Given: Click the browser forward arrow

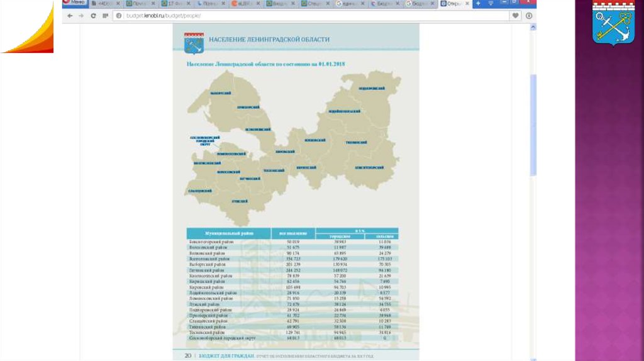Looking at the screenshot, I should point(81,16).
